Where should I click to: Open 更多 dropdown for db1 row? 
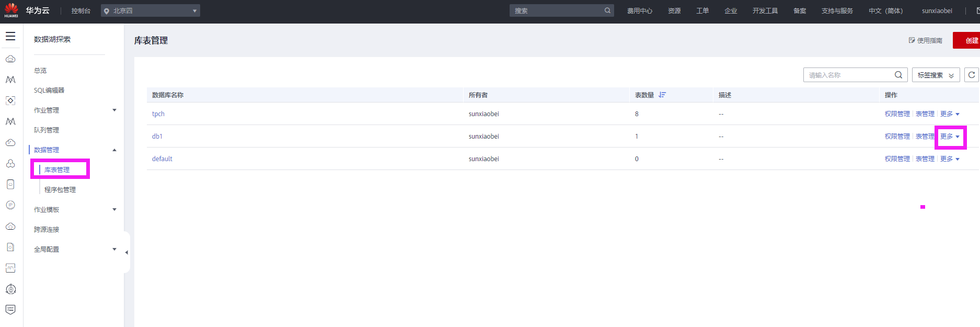(x=950, y=136)
